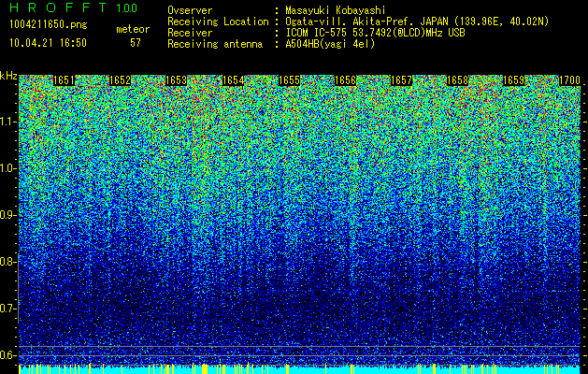Click the 0.6 frequency axis label
Image resolution: width=588 pixels, height=374 pixels.
click(x=7, y=355)
